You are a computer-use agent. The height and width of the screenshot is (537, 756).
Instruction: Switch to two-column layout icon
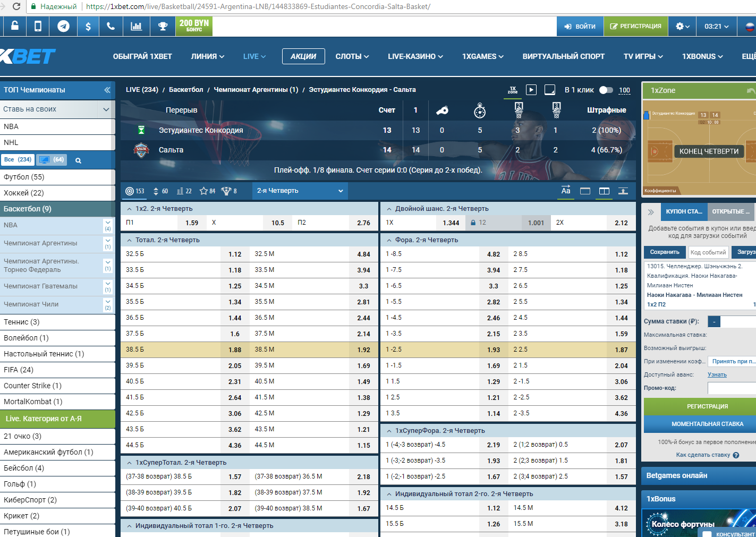pyautogui.click(x=604, y=191)
